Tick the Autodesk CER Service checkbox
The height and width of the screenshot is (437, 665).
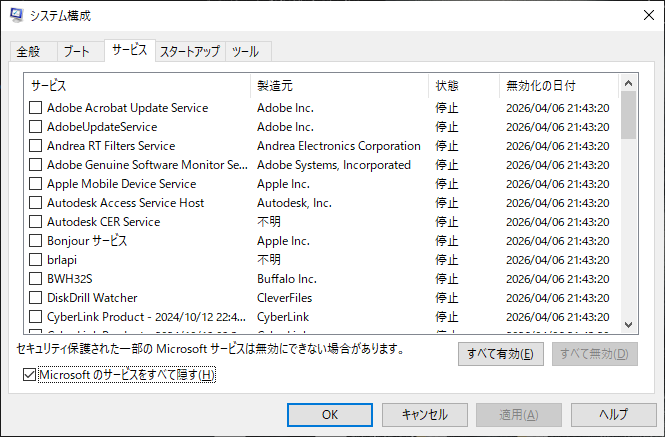36,222
